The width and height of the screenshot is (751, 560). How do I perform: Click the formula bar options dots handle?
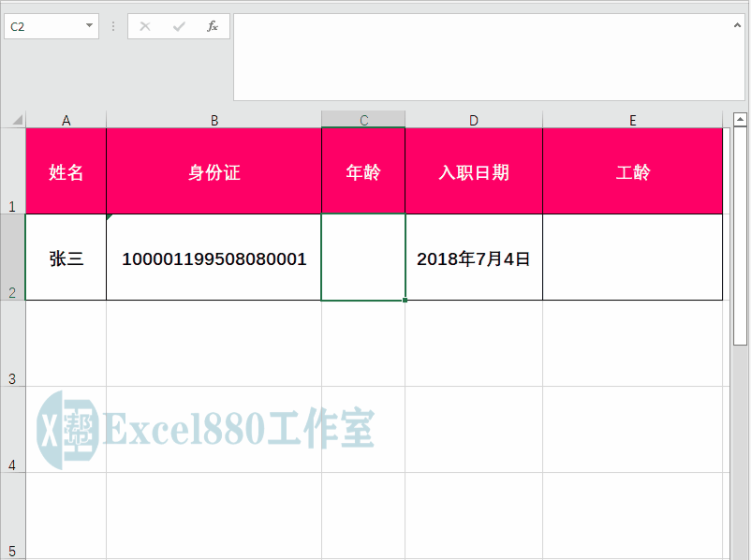pos(113,26)
